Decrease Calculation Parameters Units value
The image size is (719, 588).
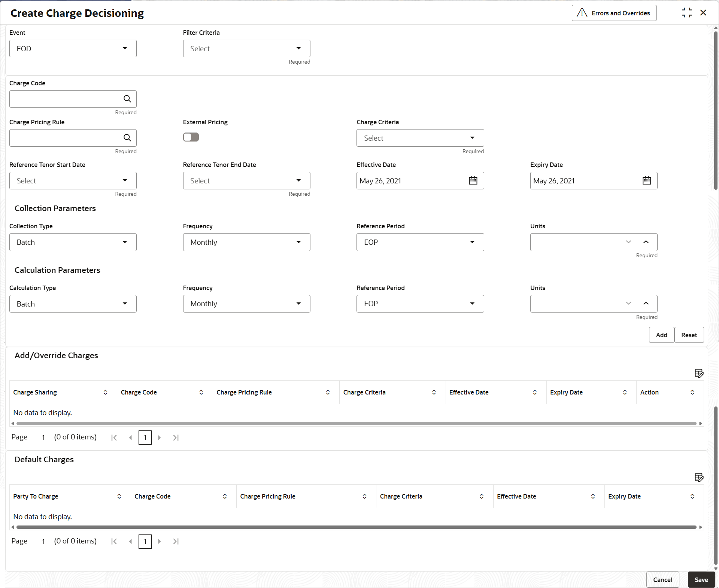[628, 304]
